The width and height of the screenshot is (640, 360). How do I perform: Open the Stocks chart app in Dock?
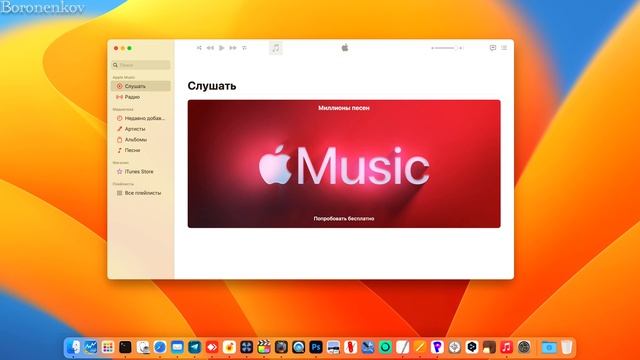point(91,347)
